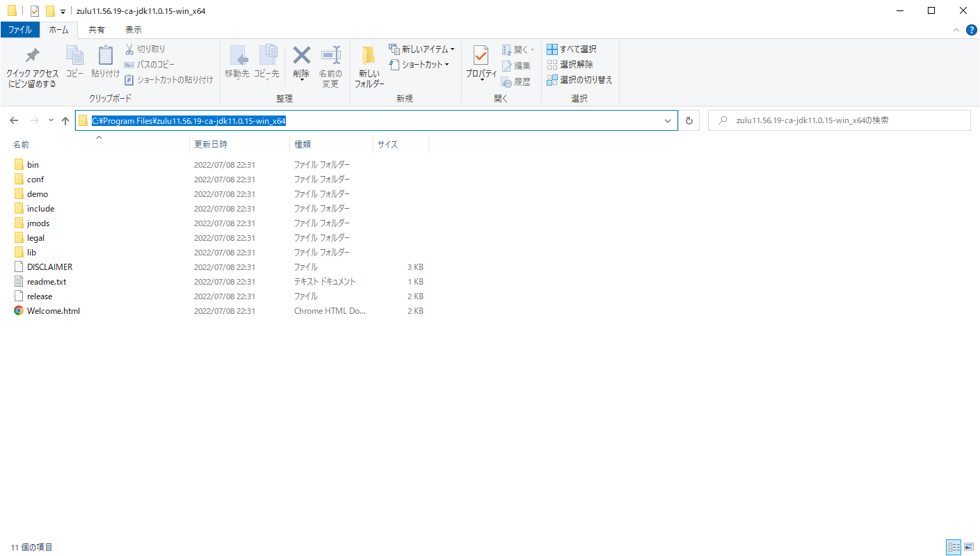This screenshot has width=980, height=556.
Task: Click the Rename (名前の変更) icon
Action: click(x=330, y=67)
